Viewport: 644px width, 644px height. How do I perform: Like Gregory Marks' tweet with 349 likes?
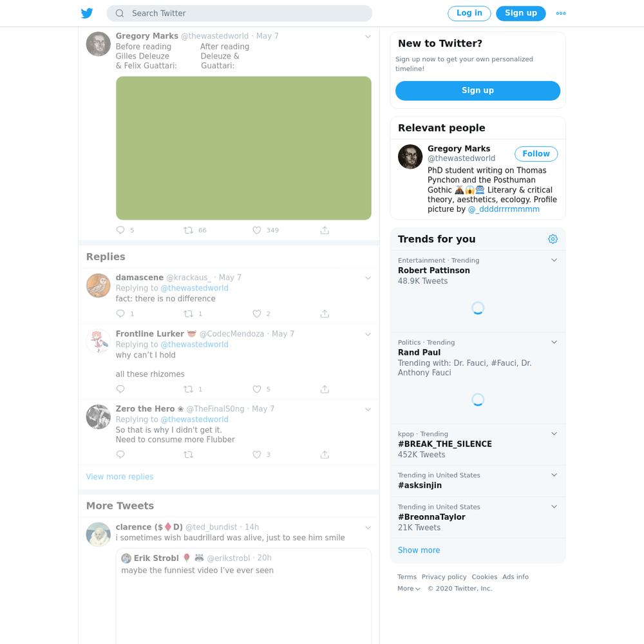tap(257, 231)
